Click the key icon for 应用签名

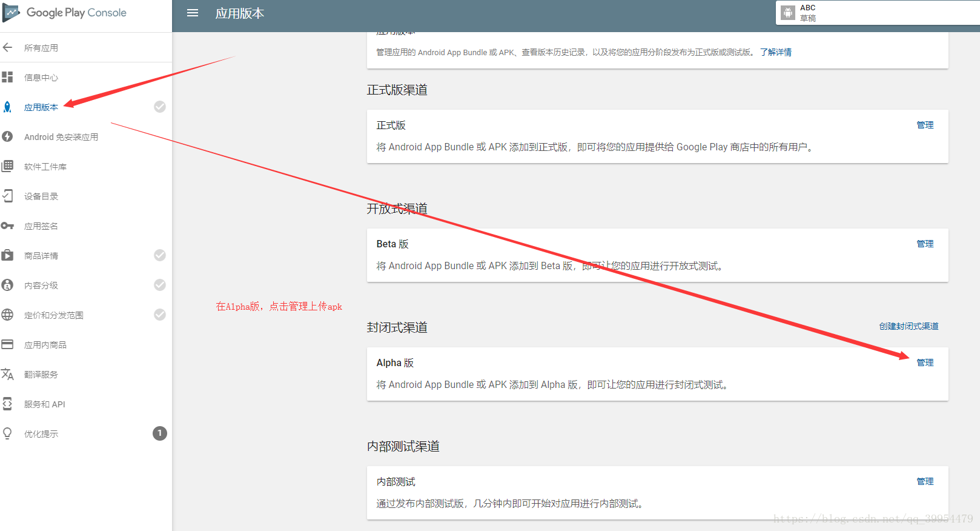point(7,225)
